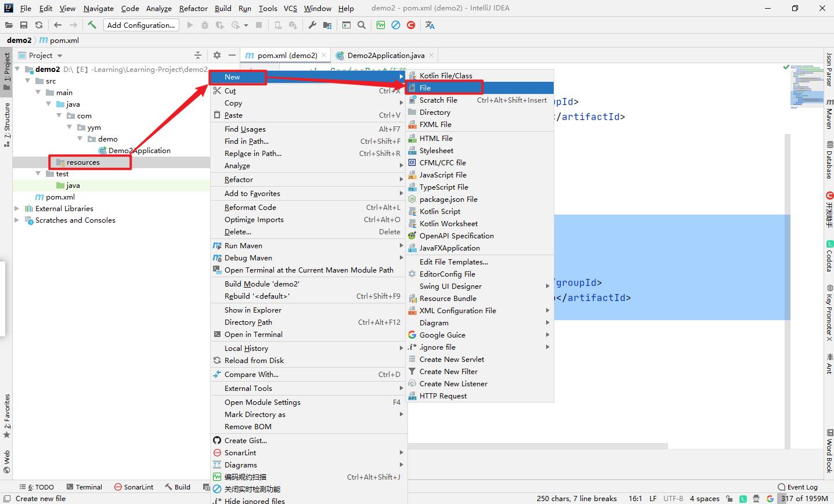The image size is (834, 504).
Task: Select Resource Bundle in New submenu
Action: pyautogui.click(x=481, y=298)
